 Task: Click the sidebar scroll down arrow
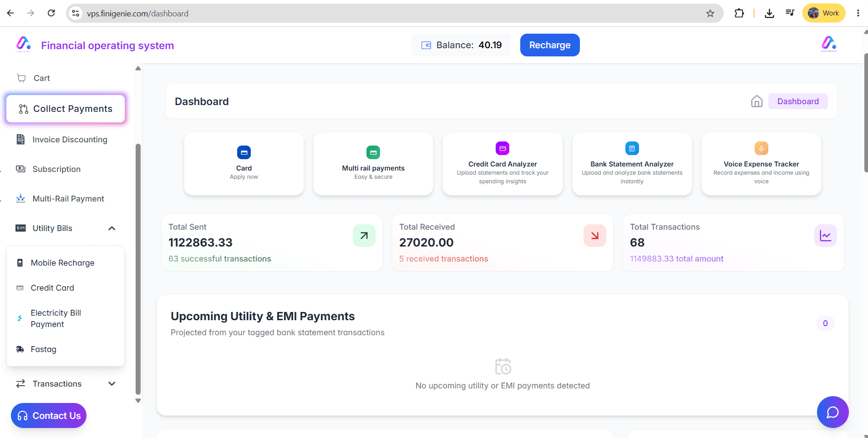138,401
